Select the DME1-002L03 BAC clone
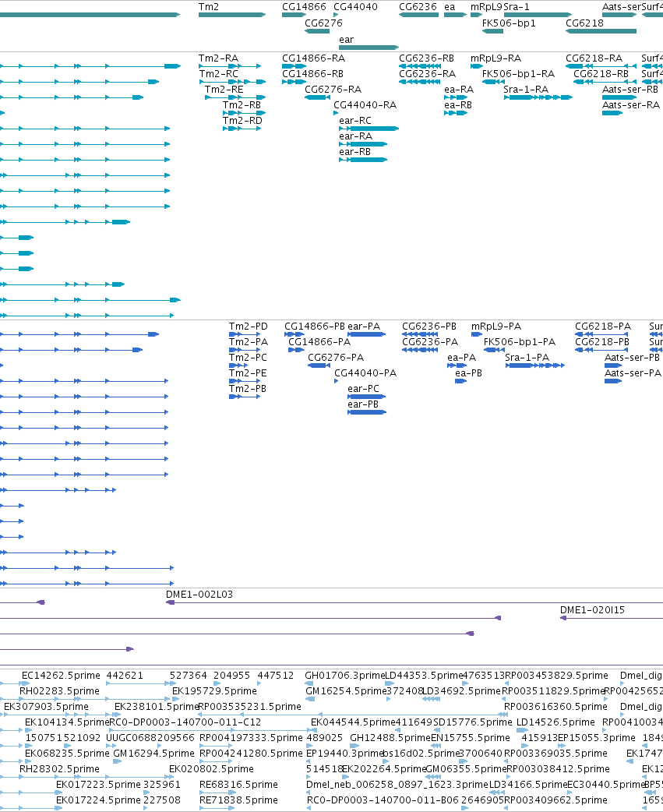The height and width of the screenshot is (812, 663). point(414,603)
